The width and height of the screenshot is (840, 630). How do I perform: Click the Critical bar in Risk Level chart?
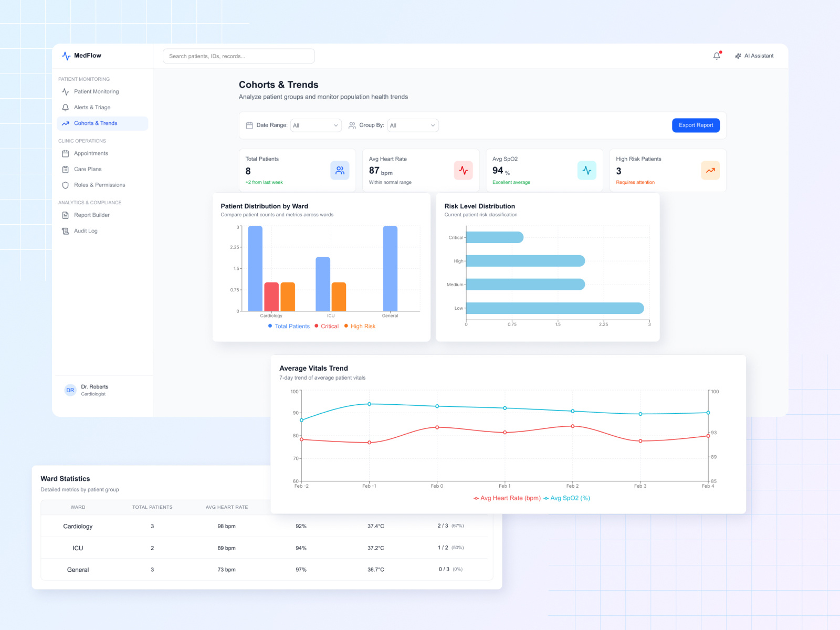(495, 237)
